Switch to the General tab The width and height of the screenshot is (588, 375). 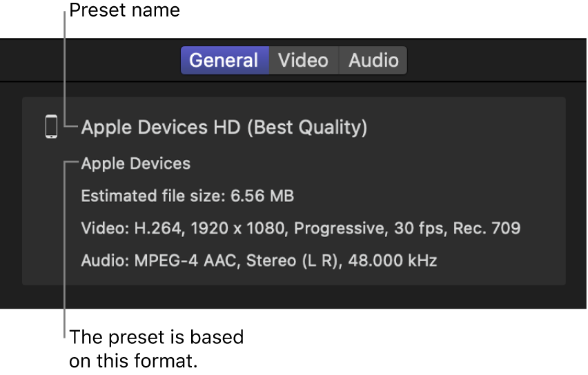pyautogui.click(x=224, y=61)
